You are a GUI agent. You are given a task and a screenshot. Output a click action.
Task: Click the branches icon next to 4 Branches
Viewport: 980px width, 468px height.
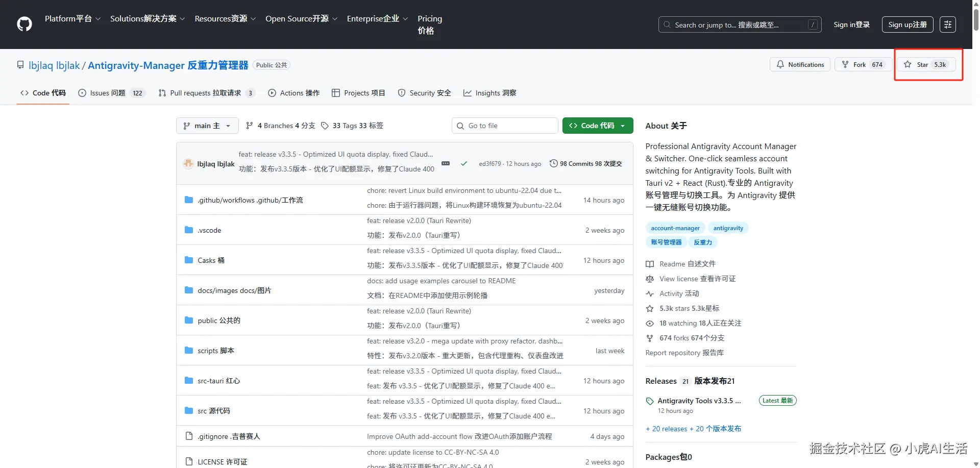tap(250, 126)
